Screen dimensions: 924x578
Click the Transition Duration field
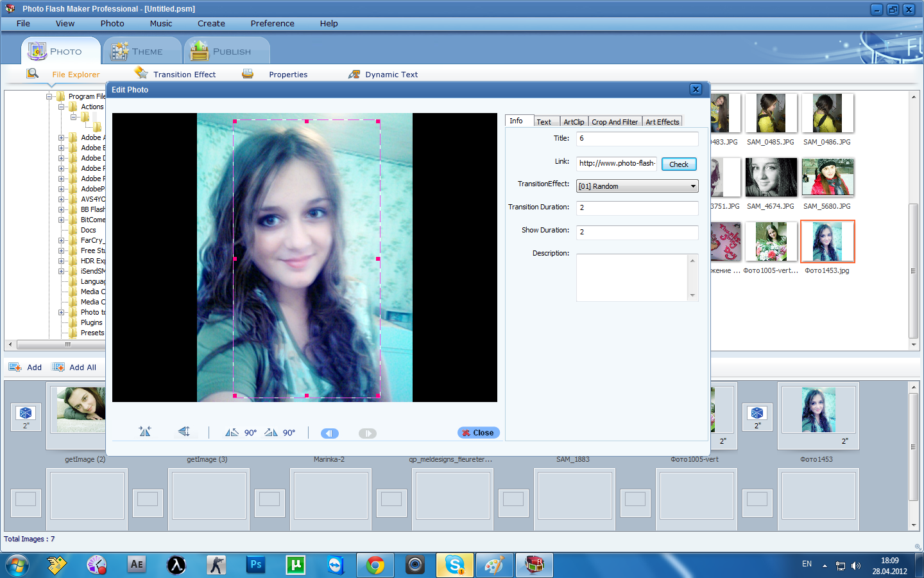pos(637,208)
